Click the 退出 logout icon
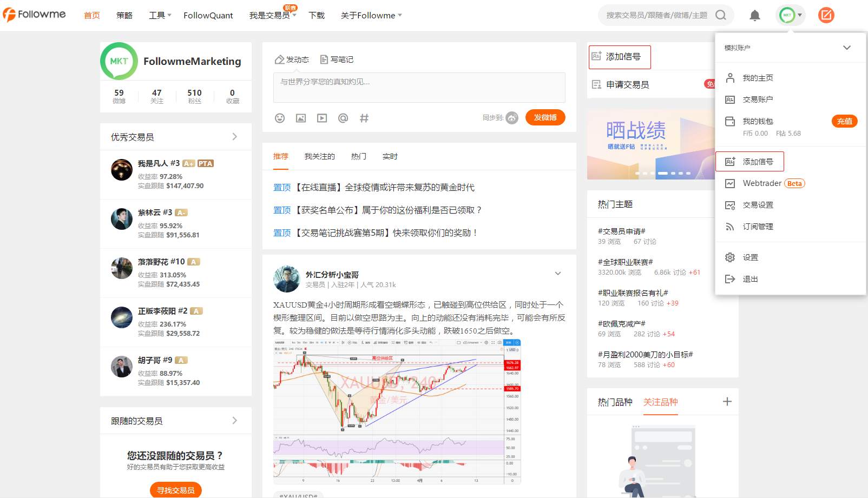 click(730, 279)
